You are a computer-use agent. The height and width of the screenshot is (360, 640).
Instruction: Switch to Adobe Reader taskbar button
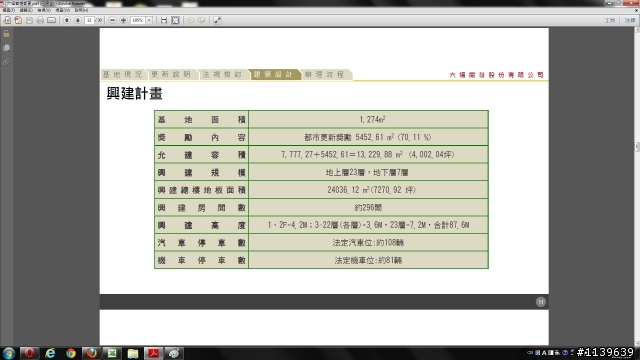coord(153,353)
